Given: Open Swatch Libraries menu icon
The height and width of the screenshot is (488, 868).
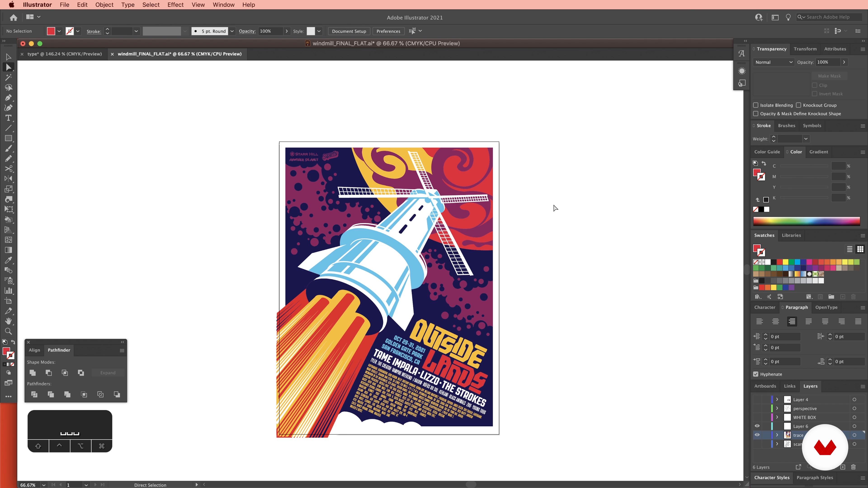Looking at the screenshot, I should [x=758, y=297].
